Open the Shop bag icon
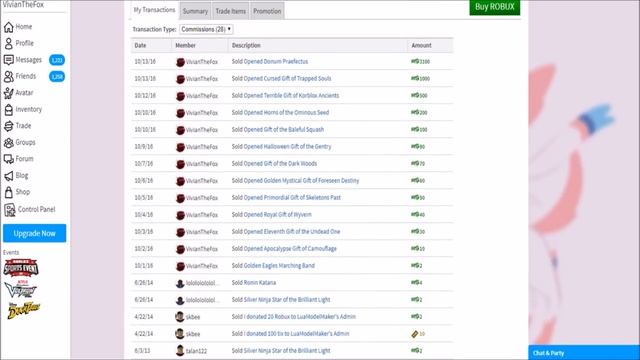The image size is (640, 360). tap(9, 192)
